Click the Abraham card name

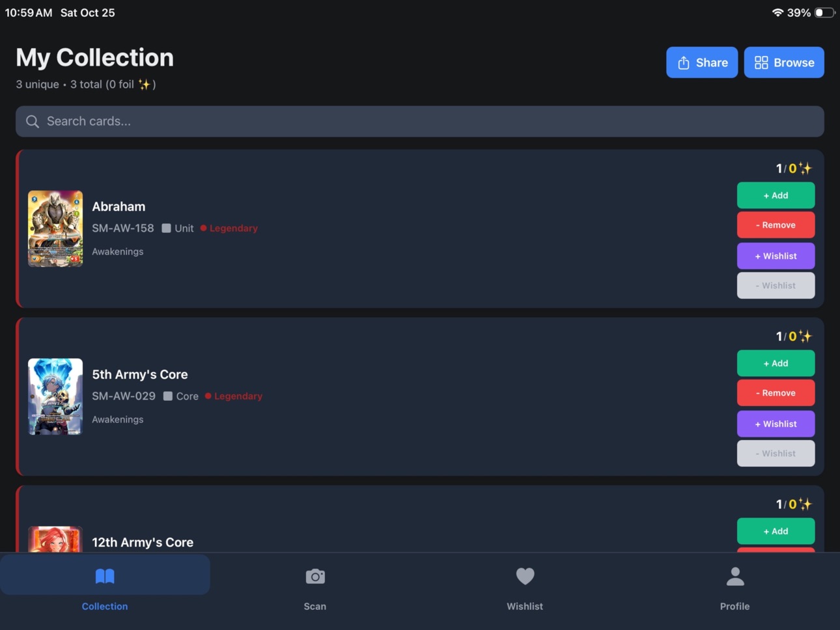pos(119,206)
